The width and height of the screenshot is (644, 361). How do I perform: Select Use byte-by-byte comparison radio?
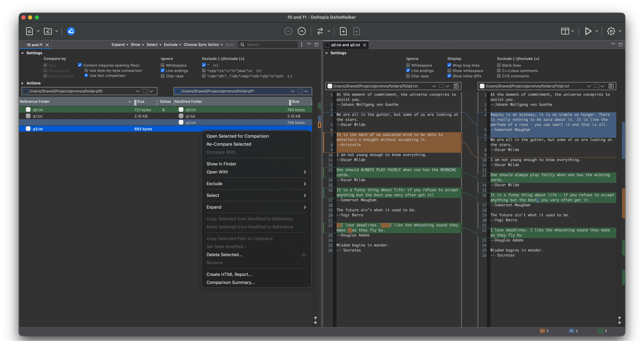pyautogui.click(x=86, y=70)
